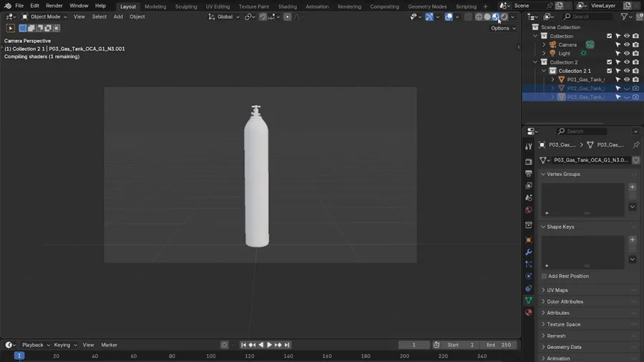The image size is (644, 362).
Task: Toggle proportional editing
Action: click(288, 17)
